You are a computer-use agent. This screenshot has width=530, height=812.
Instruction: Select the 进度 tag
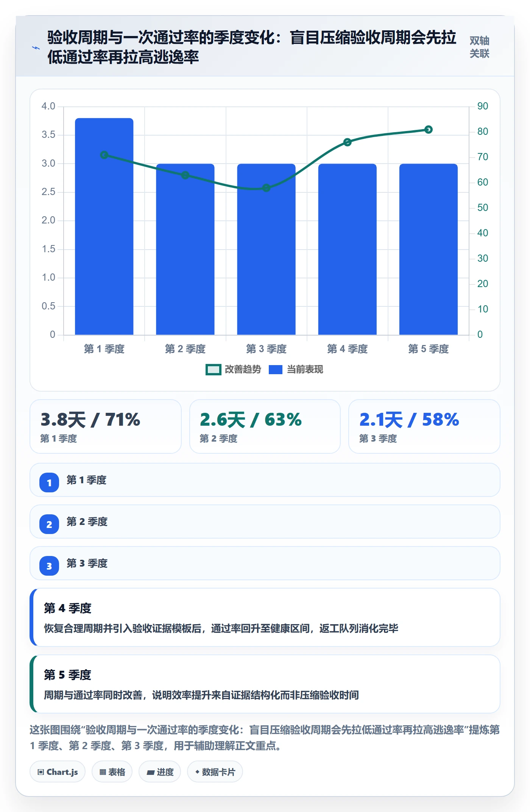[x=160, y=771]
